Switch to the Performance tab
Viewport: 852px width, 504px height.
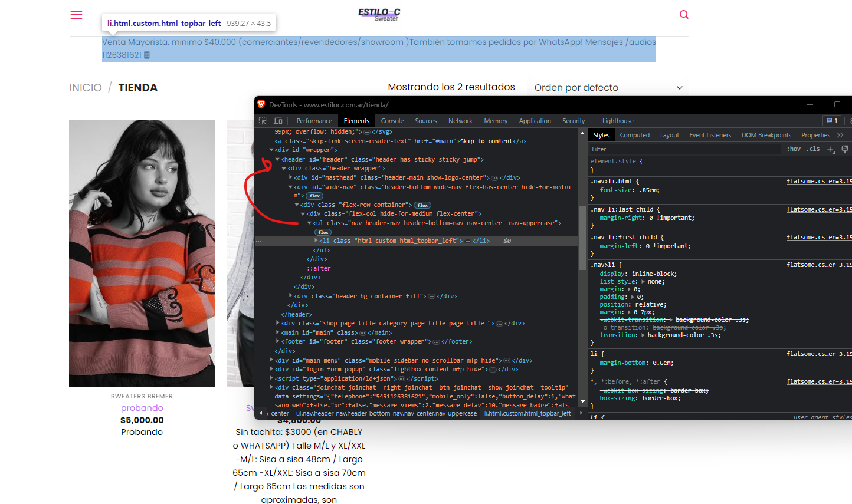[x=314, y=121]
